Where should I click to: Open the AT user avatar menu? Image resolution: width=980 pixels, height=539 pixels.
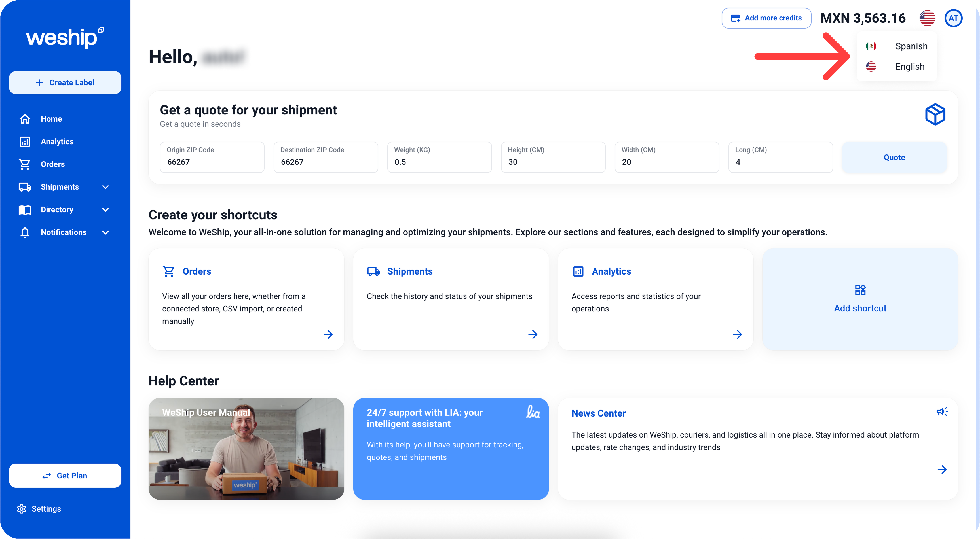pos(953,18)
